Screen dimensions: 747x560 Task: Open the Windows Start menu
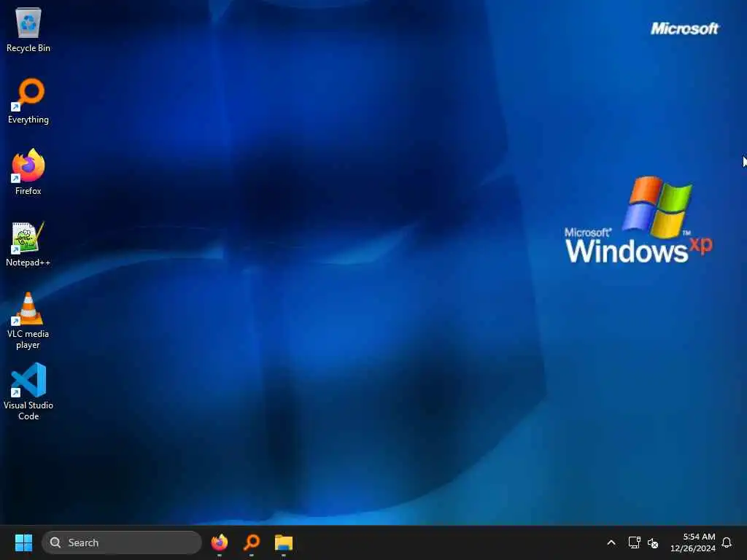click(23, 542)
